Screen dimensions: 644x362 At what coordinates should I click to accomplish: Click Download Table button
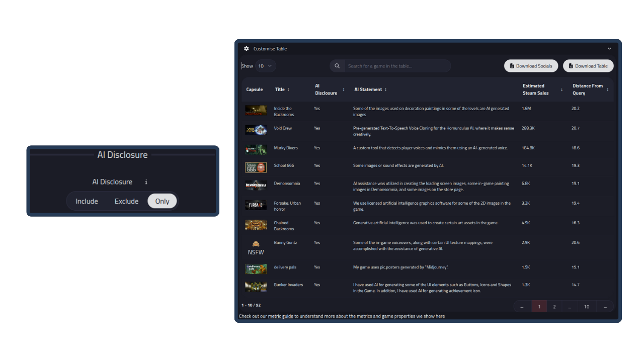coord(588,66)
